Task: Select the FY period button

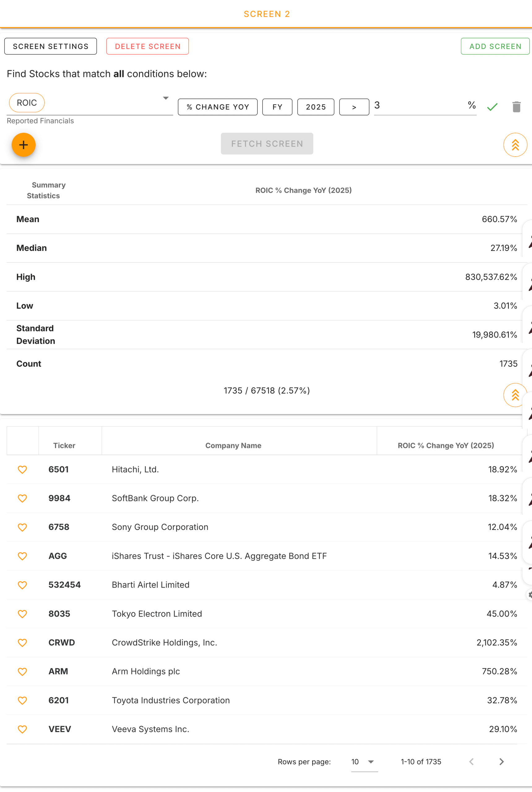Action: (277, 107)
